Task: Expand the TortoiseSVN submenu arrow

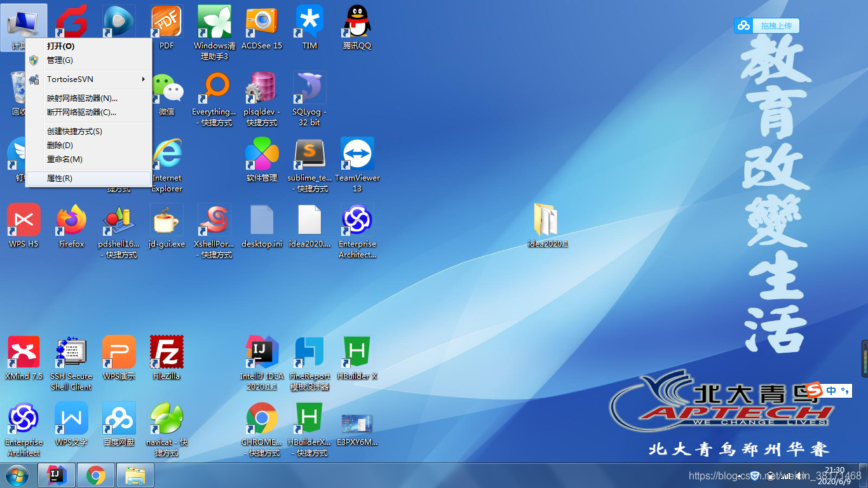Action: pyautogui.click(x=144, y=79)
